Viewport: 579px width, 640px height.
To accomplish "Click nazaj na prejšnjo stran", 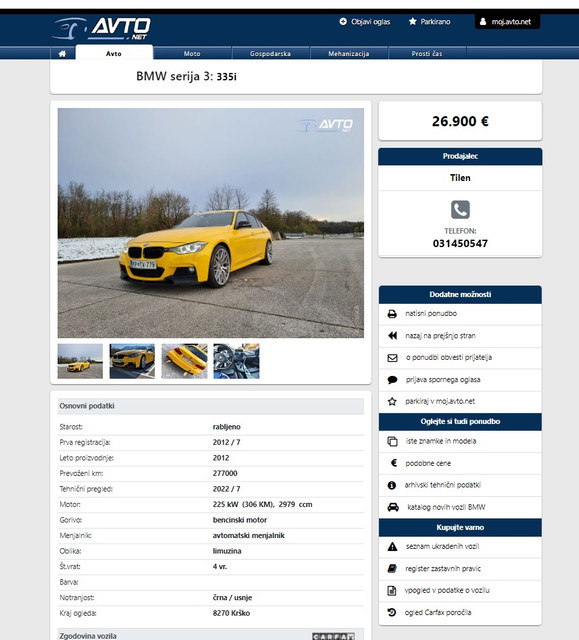I will [x=440, y=336].
